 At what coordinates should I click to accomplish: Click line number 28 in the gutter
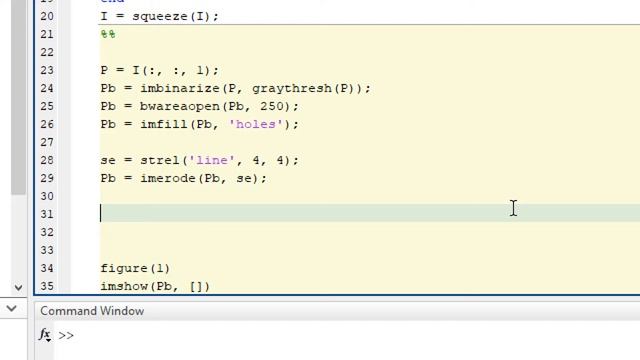[x=47, y=160]
